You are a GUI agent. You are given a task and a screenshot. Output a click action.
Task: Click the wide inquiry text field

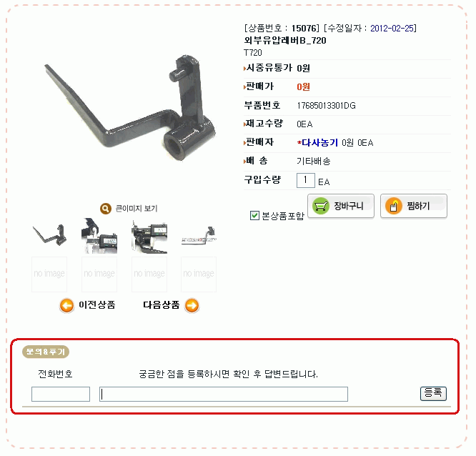224,394
